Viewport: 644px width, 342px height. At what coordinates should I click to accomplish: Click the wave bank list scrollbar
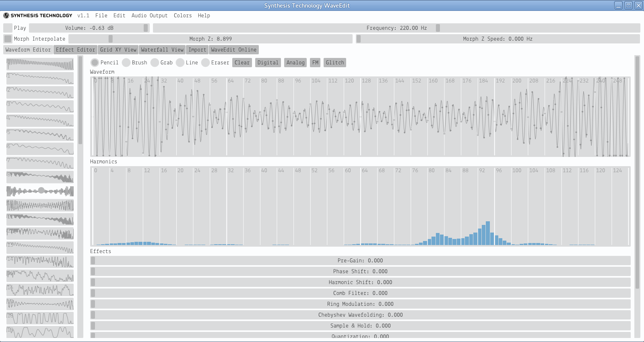point(80,101)
